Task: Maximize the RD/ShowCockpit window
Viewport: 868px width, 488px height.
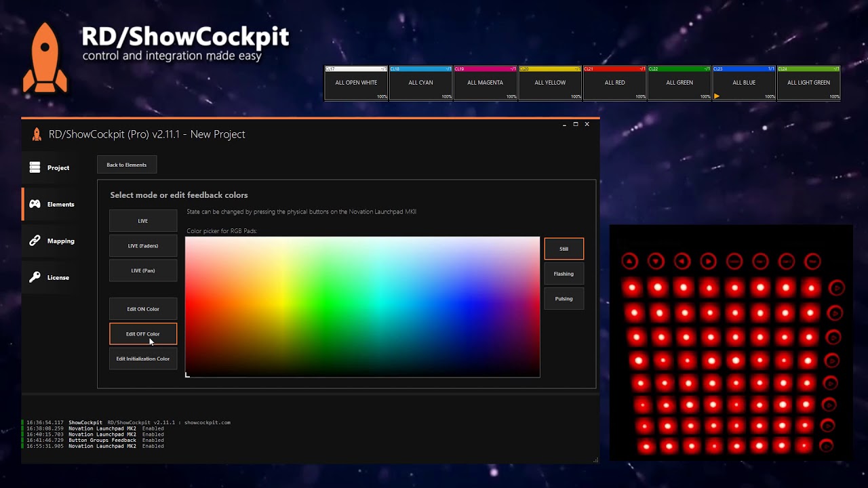Action: [x=576, y=125]
